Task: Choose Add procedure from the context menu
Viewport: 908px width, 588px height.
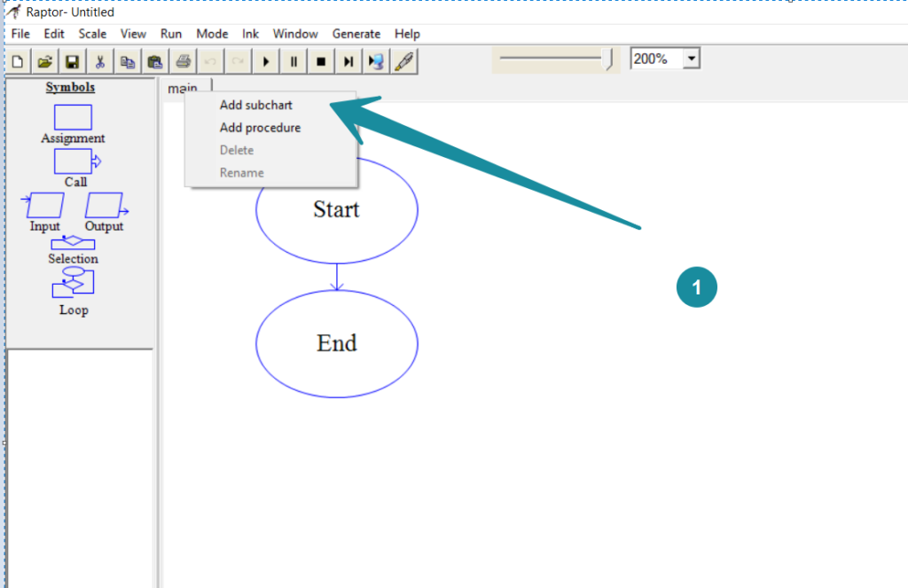Action: [260, 128]
